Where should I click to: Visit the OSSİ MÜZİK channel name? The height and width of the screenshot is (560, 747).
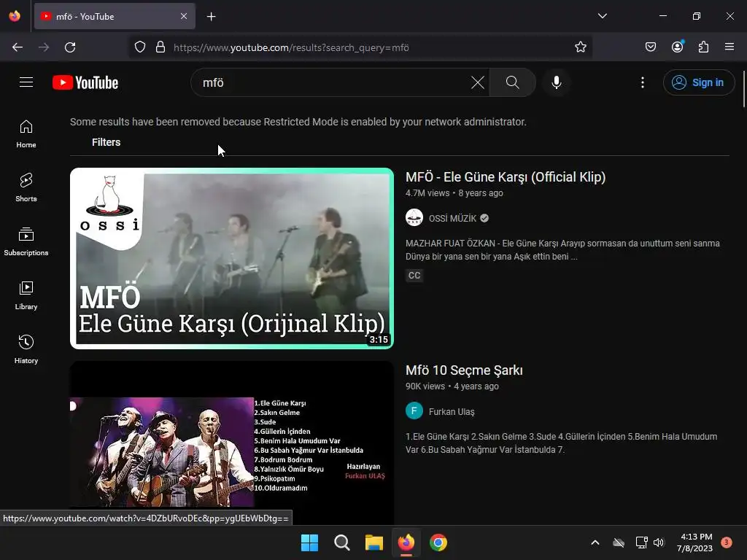(452, 218)
